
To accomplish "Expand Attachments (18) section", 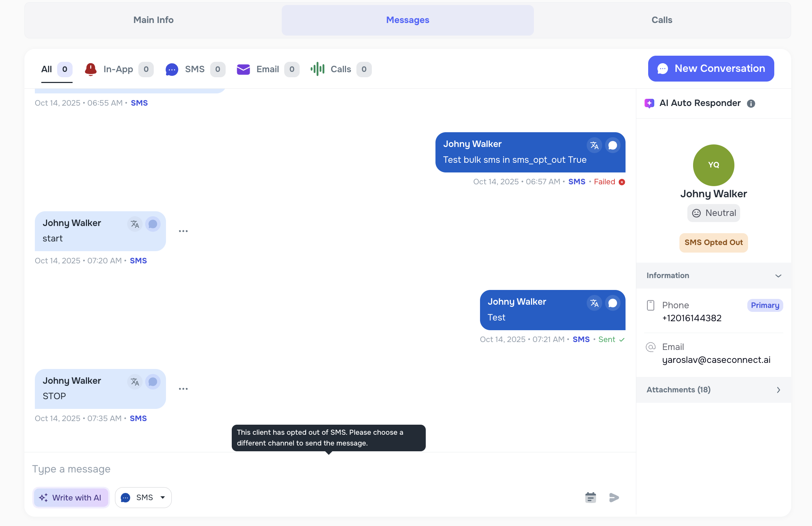I will [779, 390].
